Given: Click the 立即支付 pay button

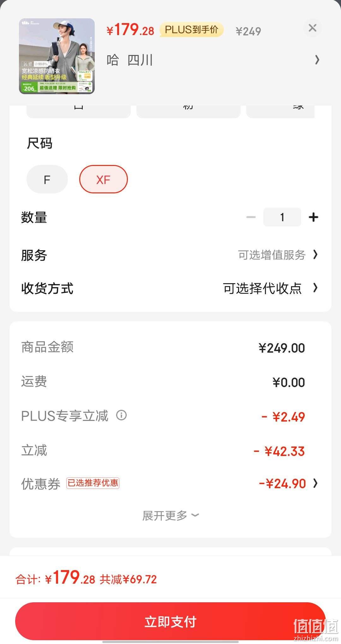Looking at the screenshot, I should coord(170,621).
